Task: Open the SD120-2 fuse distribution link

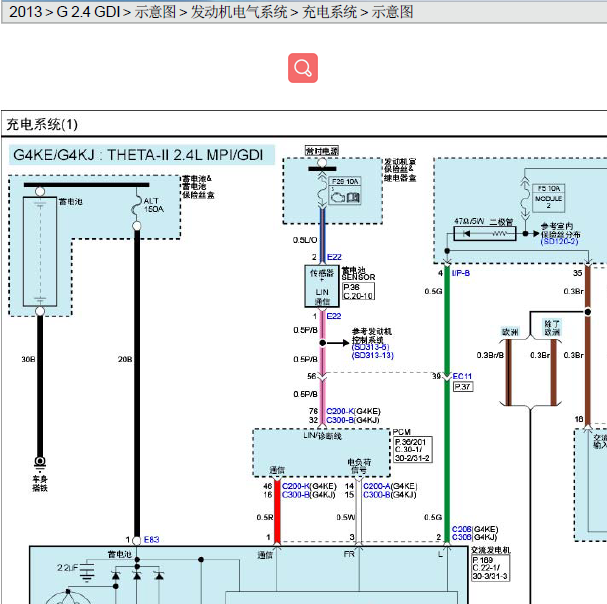Action: pos(559,242)
